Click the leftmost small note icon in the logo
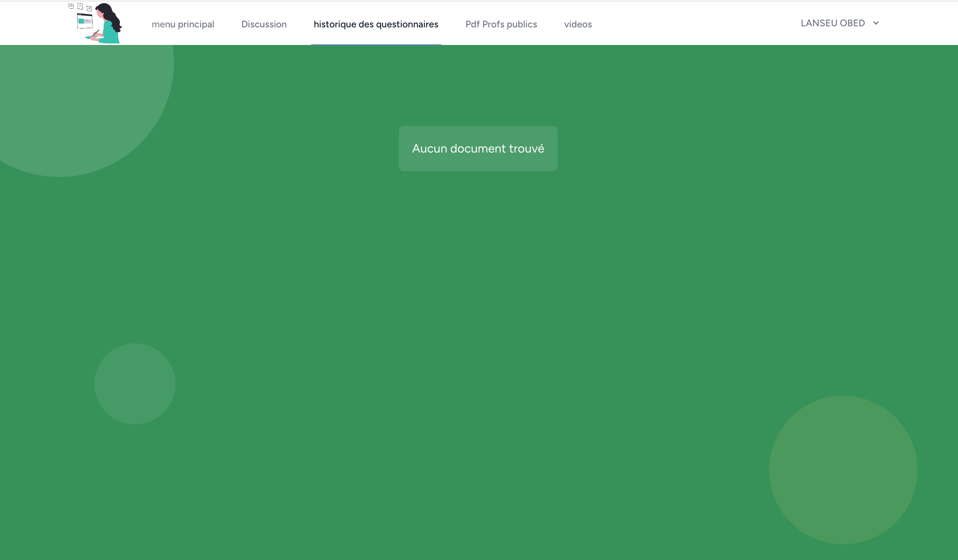This screenshot has height=560, width=958. coord(71,6)
